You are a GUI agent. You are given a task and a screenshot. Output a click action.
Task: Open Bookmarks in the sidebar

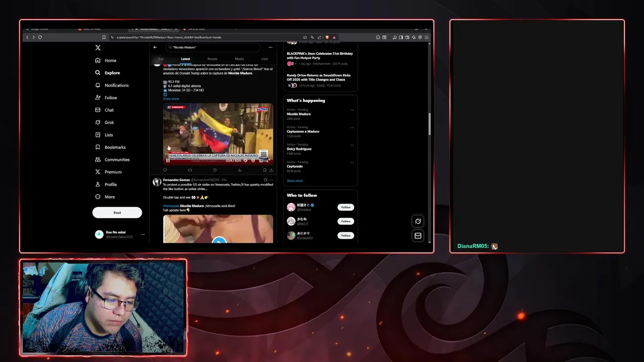[110, 147]
